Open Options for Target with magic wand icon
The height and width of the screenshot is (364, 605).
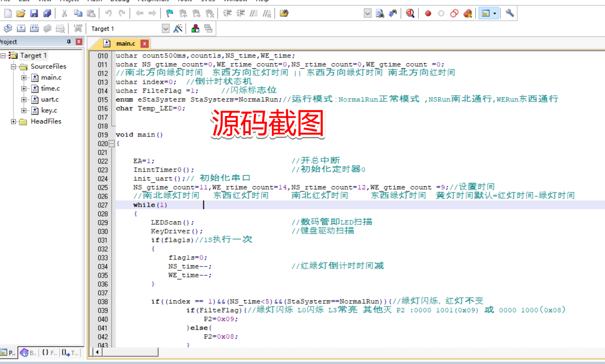click(178, 29)
